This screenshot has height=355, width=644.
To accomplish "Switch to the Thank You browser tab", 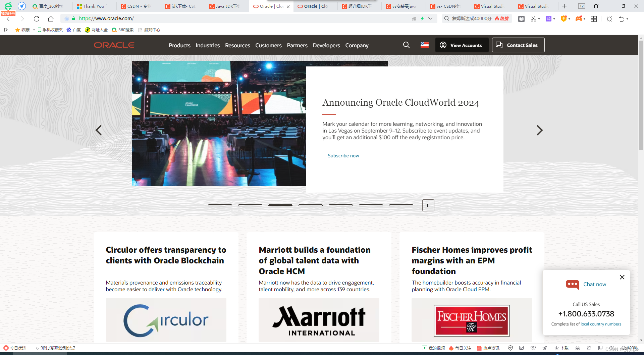I will tap(94, 6).
